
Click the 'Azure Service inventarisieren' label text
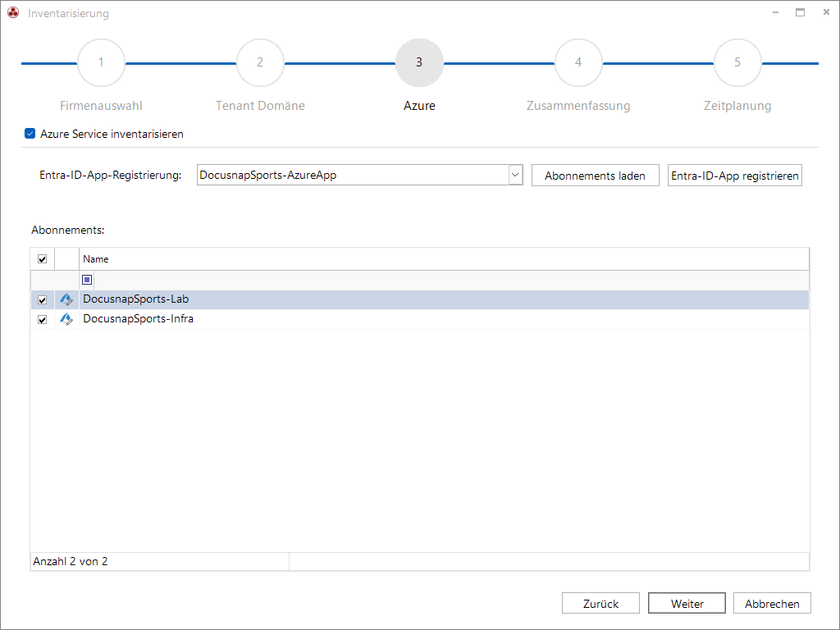tap(112, 134)
